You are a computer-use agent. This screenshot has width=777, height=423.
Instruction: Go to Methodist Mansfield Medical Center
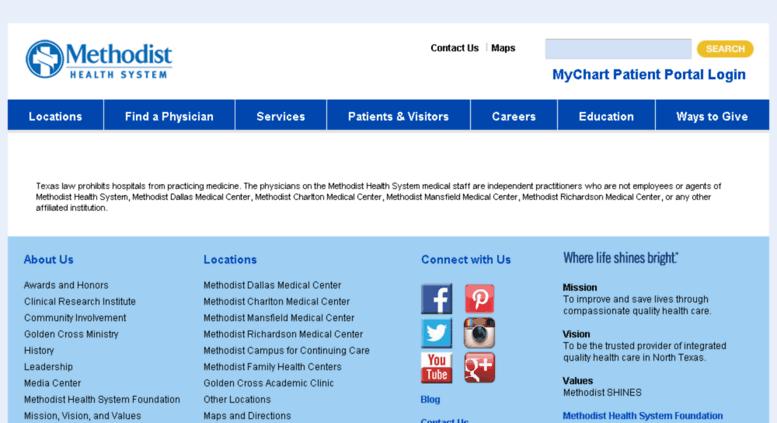278,318
